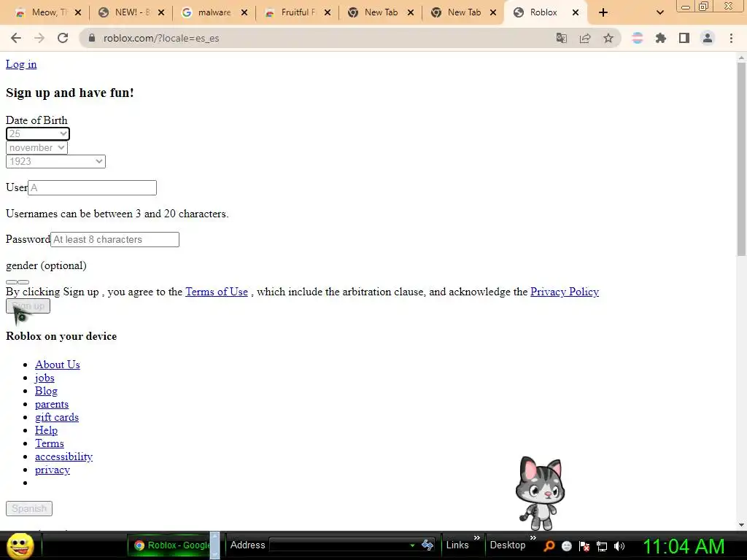Click the Go arrows beside Address bar
This screenshot has width=747, height=560.
[427, 545]
